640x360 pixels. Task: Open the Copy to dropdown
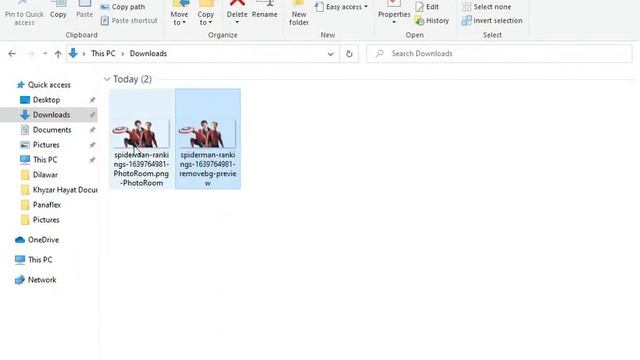tap(206, 13)
